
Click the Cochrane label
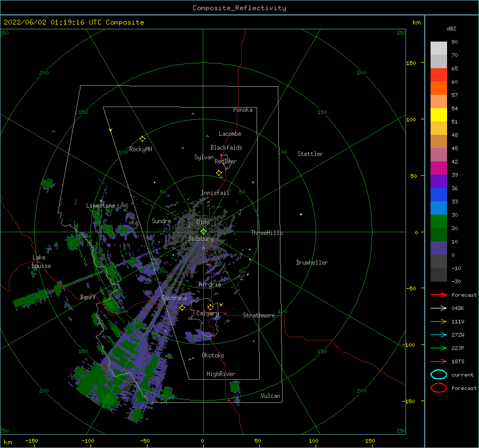point(174,298)
